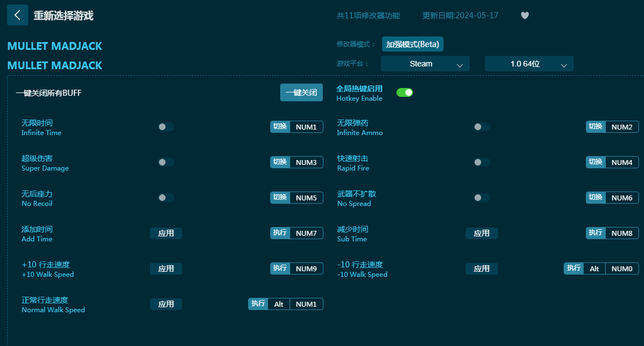Apply the -10 Walk Speed cheat

click(481, 269)
